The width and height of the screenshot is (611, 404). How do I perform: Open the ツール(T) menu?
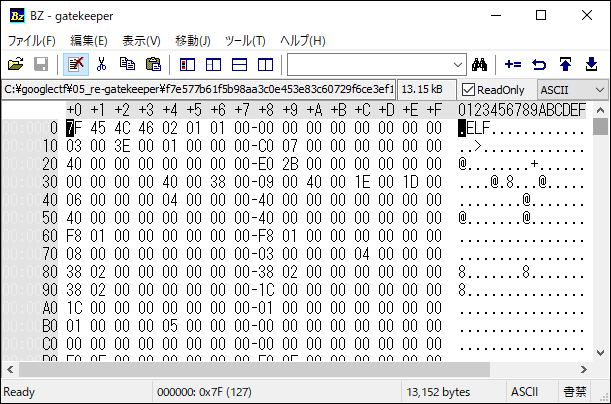[245, 41]
